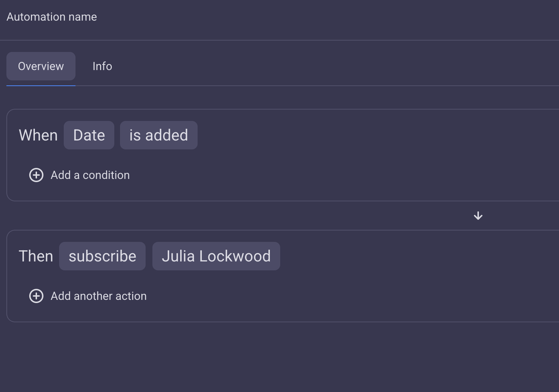Click the empty area below the Then card
559x392 pixels.
point(279,358)
